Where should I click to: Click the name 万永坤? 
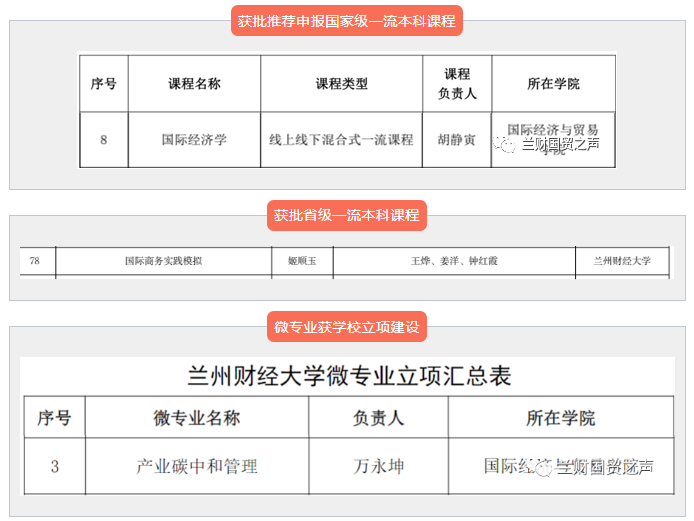click(378, 466)
